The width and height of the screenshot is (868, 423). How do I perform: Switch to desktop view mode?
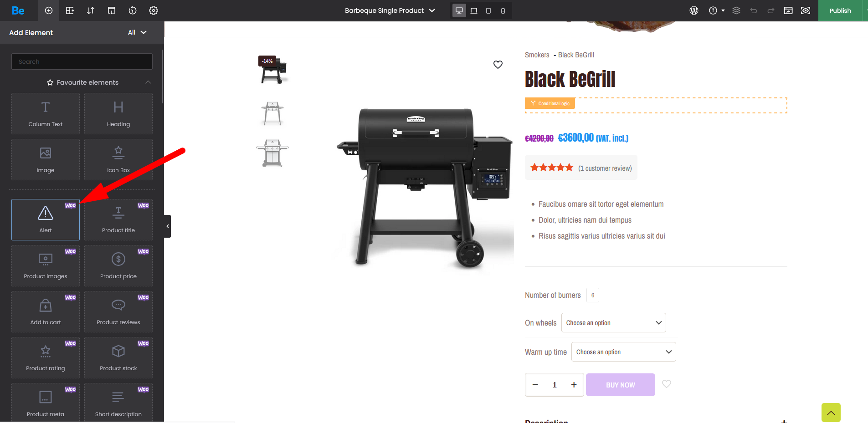[459, 10]
